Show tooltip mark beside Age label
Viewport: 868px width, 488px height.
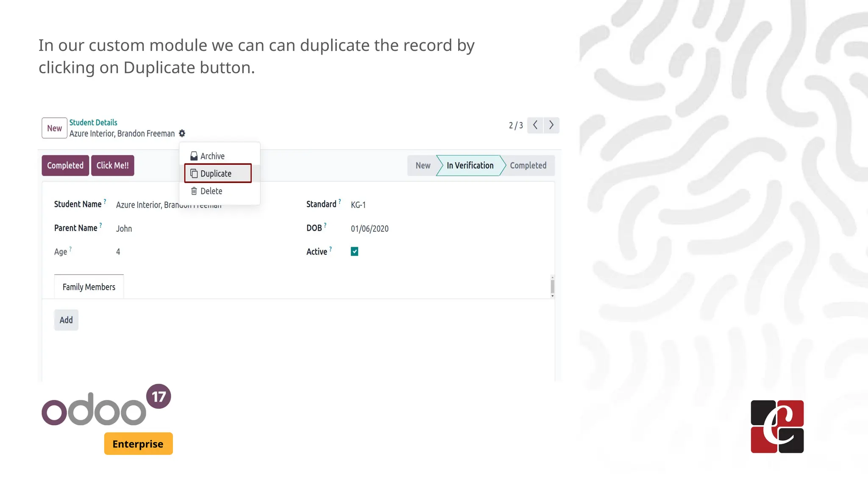(x=70, y=249)
